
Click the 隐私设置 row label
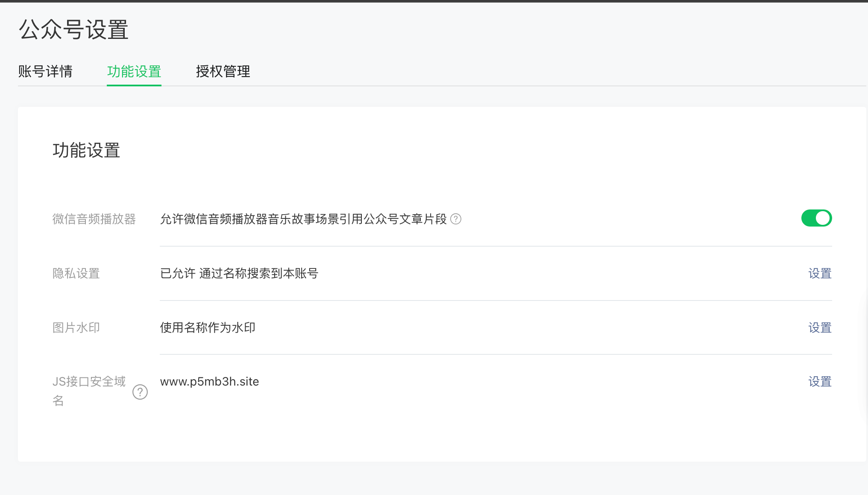pos(76,274)
